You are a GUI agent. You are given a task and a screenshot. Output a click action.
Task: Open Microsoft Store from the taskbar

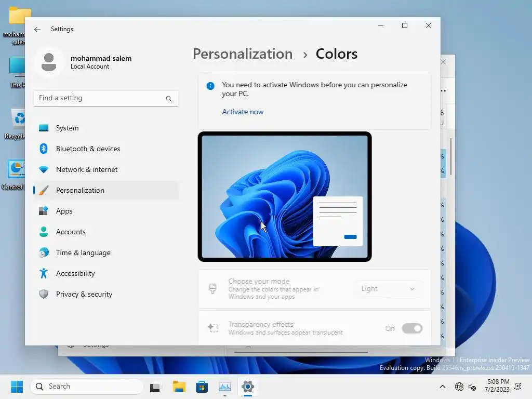[x=202, y=387]
